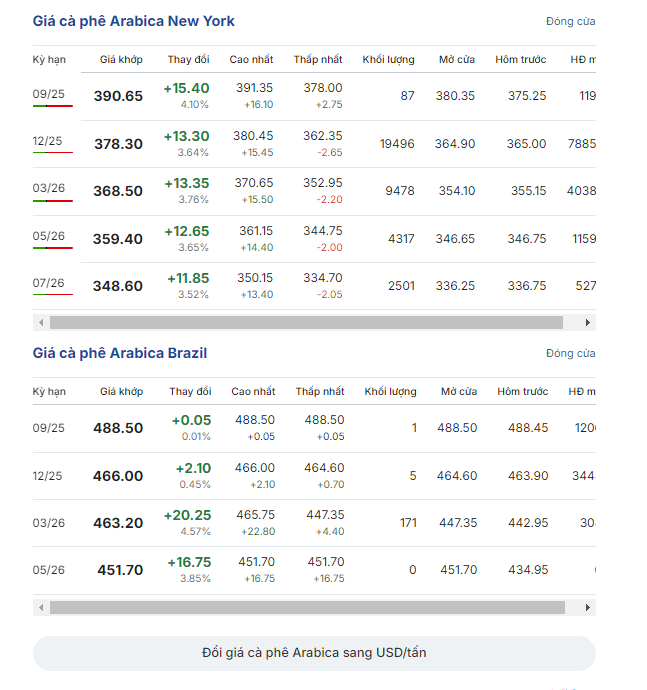Click the 380.35 opening price

point(455,96)
